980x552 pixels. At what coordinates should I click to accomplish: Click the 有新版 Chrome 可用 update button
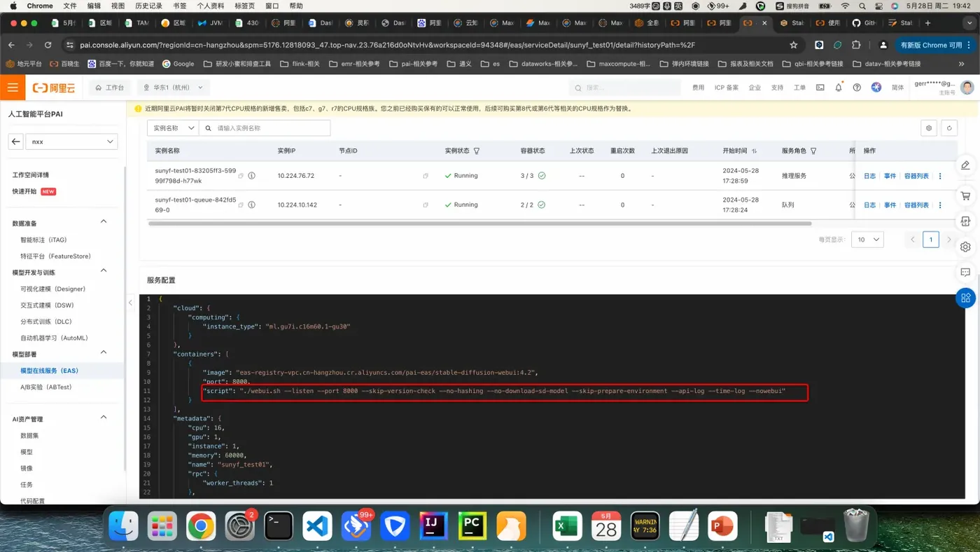pyautogui.click(x=935, y=45)
